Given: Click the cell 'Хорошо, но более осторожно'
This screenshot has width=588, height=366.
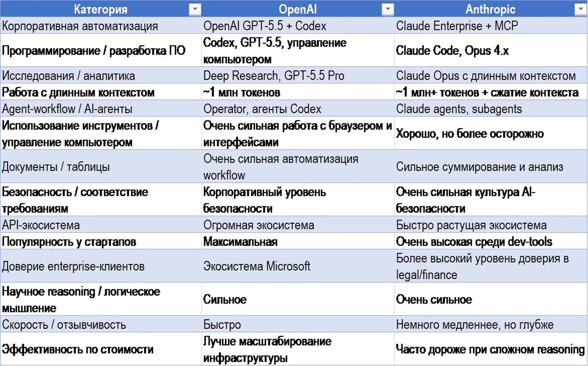Looking at the screenshot, I should tap(491, 133).
